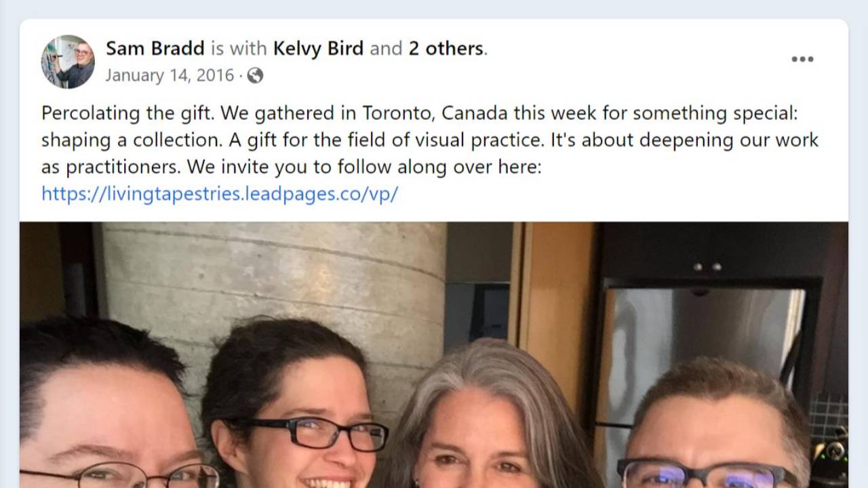
Task: View Kelvy Bird's profile
Action: (319, 48)
